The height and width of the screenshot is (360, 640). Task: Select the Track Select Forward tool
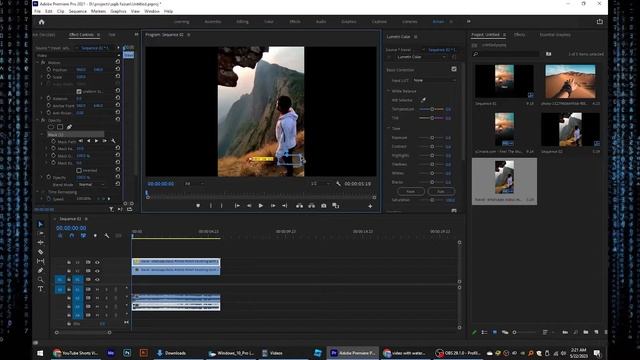point(40,233)
